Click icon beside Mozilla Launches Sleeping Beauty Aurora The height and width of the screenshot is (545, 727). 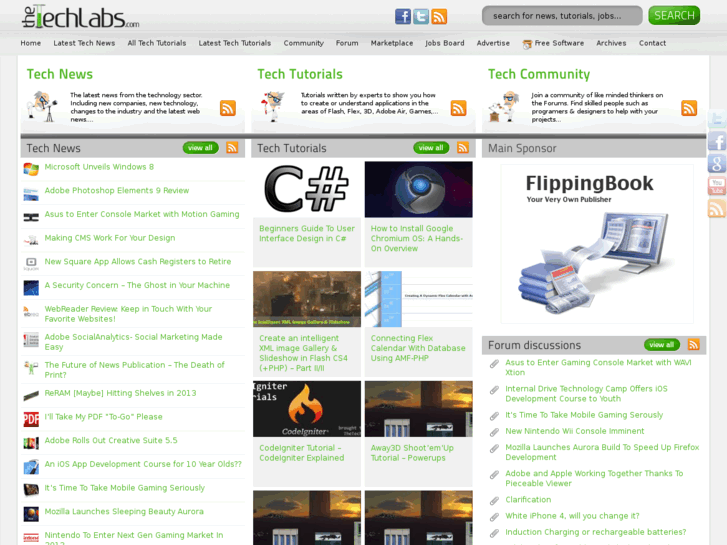(31, 514)
